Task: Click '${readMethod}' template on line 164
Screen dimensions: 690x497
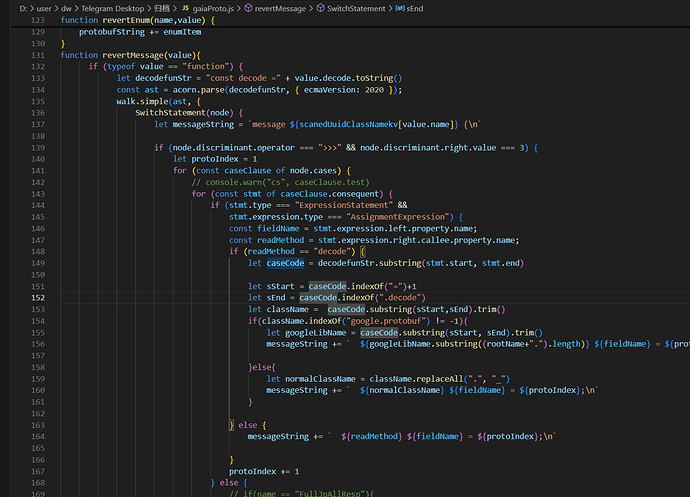Action: 371,436
